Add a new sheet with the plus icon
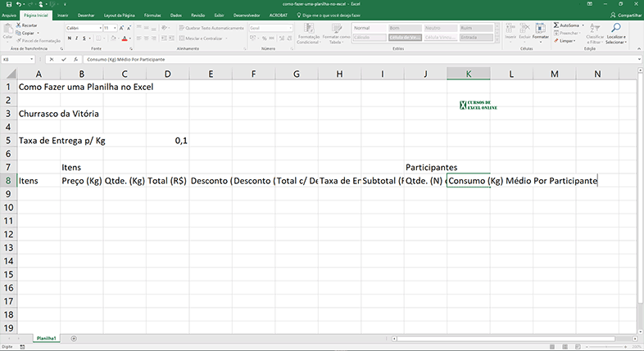Viewport: 644px width, 351px height. pos(74,339)
